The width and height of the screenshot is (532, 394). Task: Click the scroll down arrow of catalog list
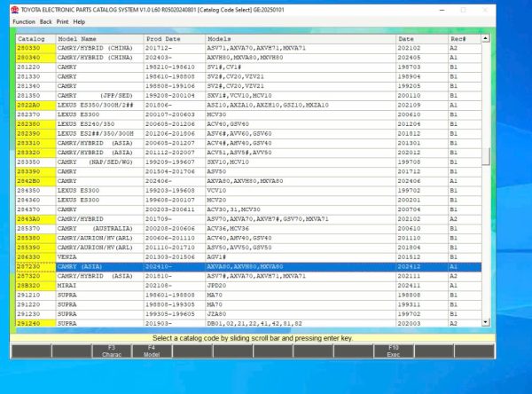[x=486, y=321]
